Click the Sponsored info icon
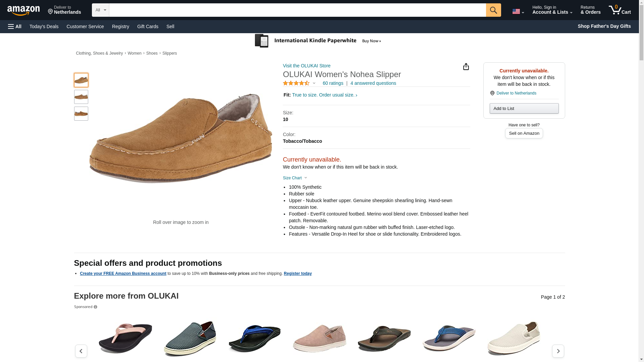Viewport: 644px width, 362px height. 96,307
